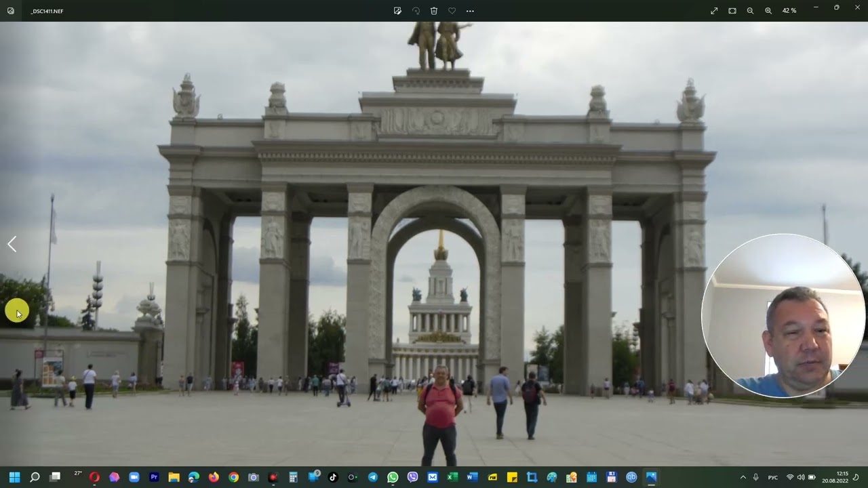Click the circular webcam overlay
Screen dimensions: 868x488
coord(784,316)
